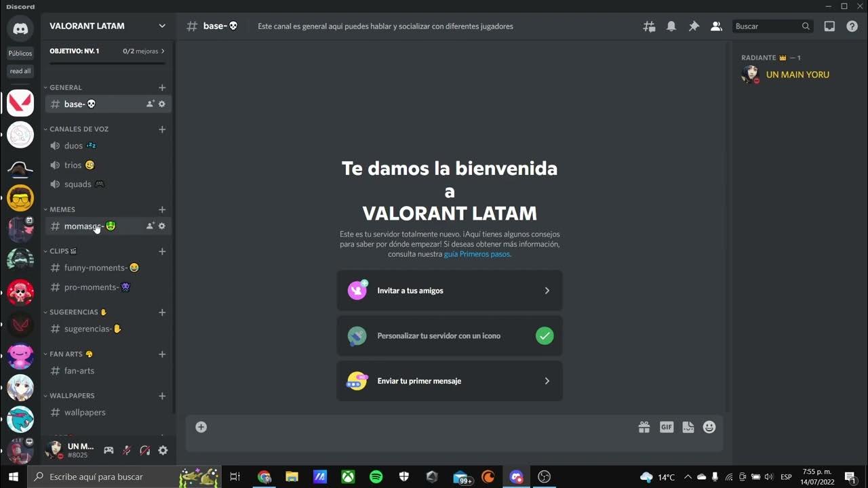
Task: Create channel in FAN ARTS category
Action: point(162,354)
